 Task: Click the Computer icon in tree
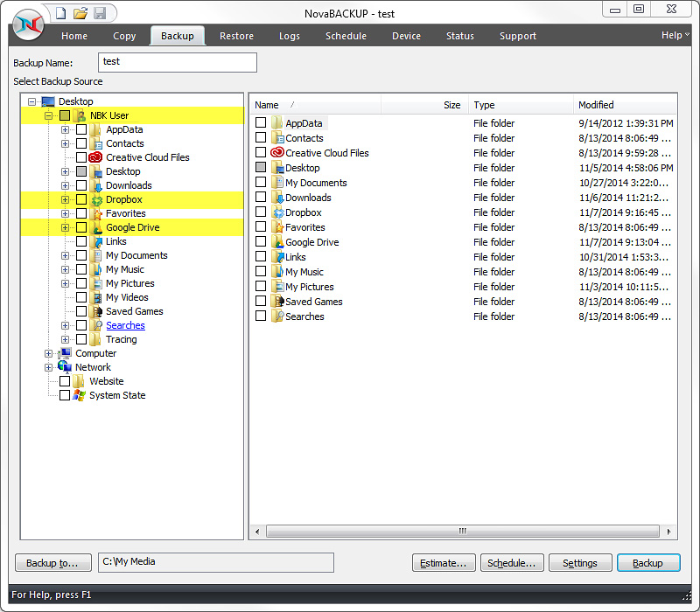[65, 353]
